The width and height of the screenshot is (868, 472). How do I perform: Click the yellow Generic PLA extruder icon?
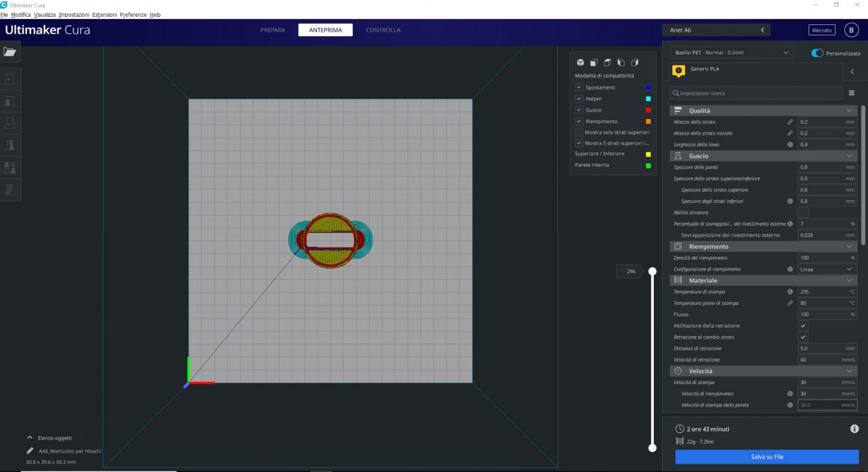coord(679,71)
